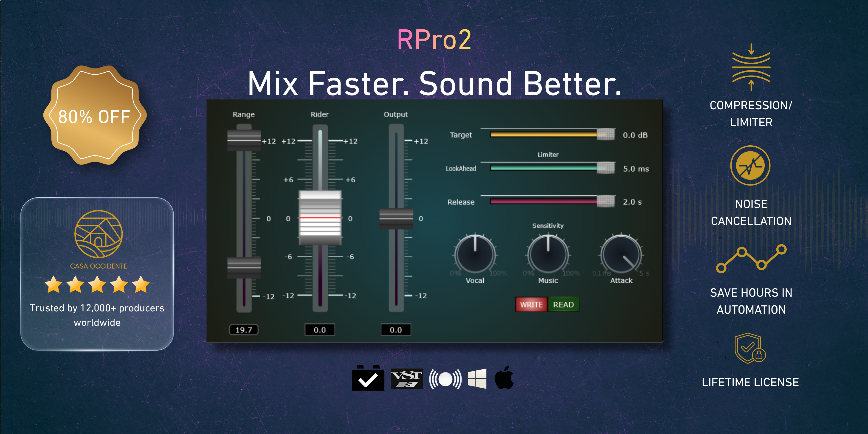Screen dimensions: 868x434
Task: Click the Rider value field 0.0
Action: (x=320, y=330)
